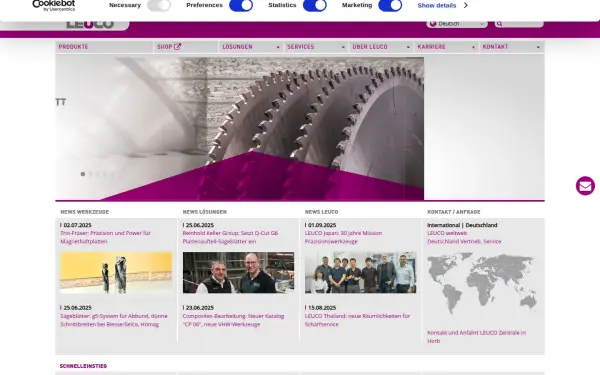Open the drill bits news thumbnail
This screenshot has height=375, width=600.
pyautogui.click(x=116, y=272)
